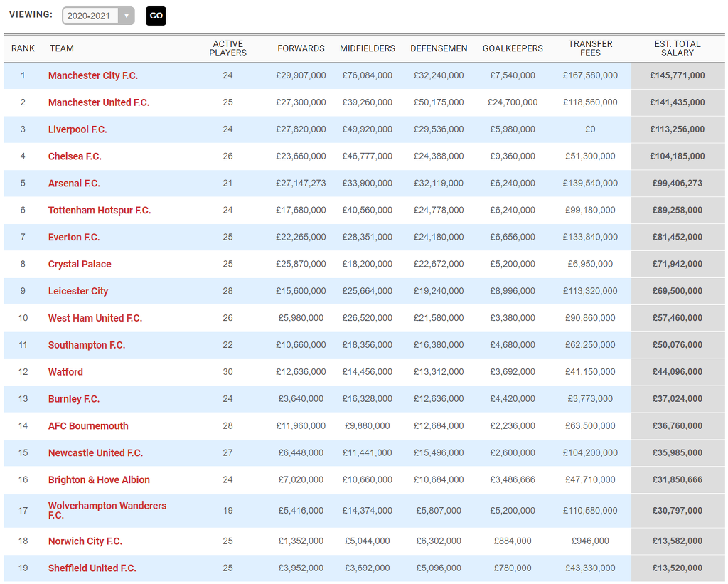This screenshot has width=728, height=584.
Task: Open Leicester City team link
Action: click(x=78, y=291)
